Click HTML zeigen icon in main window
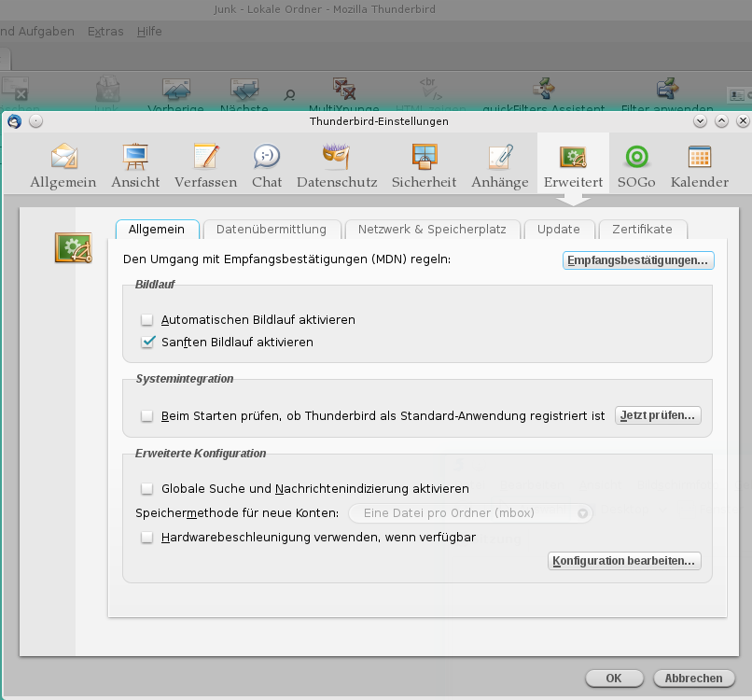The image size is (752, 700). pyautogui.click(x=430, y=89)
